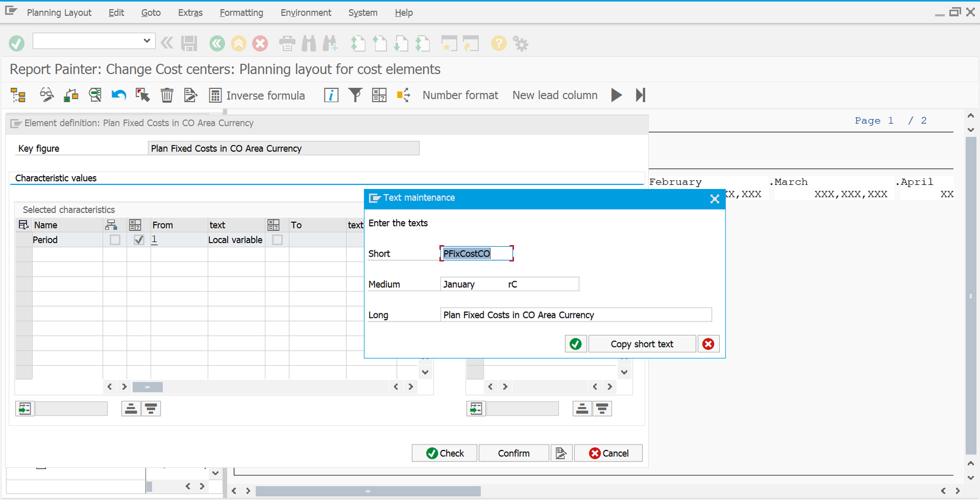Click the Information 'i' icon
This screenshot has width=980, height=500.
point(331,95)
